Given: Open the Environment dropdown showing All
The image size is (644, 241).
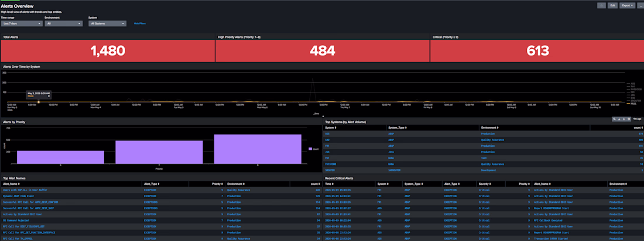Looking at the screenshot, I should (63, 23).
